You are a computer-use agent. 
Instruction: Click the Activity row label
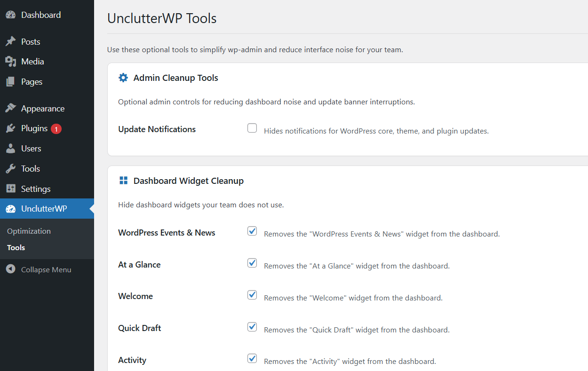pos(132,360)
